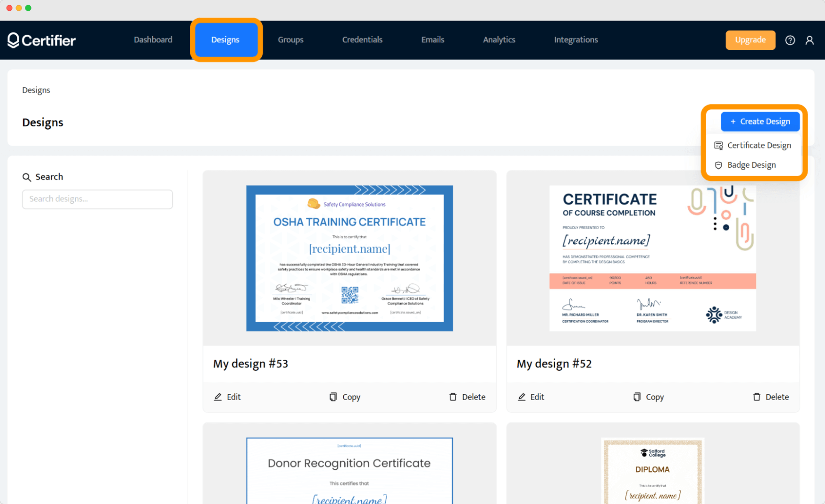Switch to the Credentials tab
The height and width of the screenshot is (504, 825).
[x=362, y=40]
